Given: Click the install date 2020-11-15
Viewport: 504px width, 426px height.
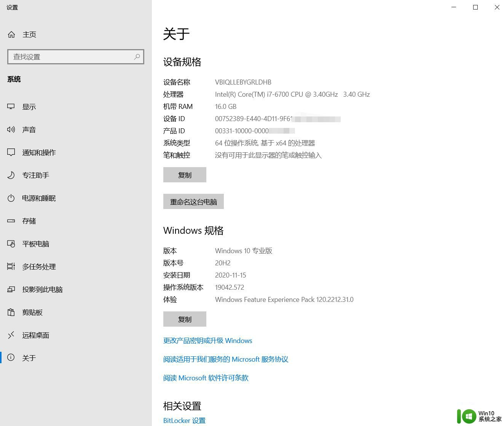Looking at the screenshot, I should click(x=231, y=275).
